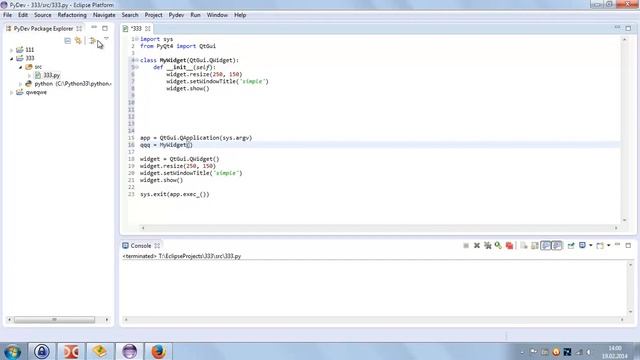Click the Display Selected Console icon
This screenshot has height=360, width=640.
click(x=582, y=246)
